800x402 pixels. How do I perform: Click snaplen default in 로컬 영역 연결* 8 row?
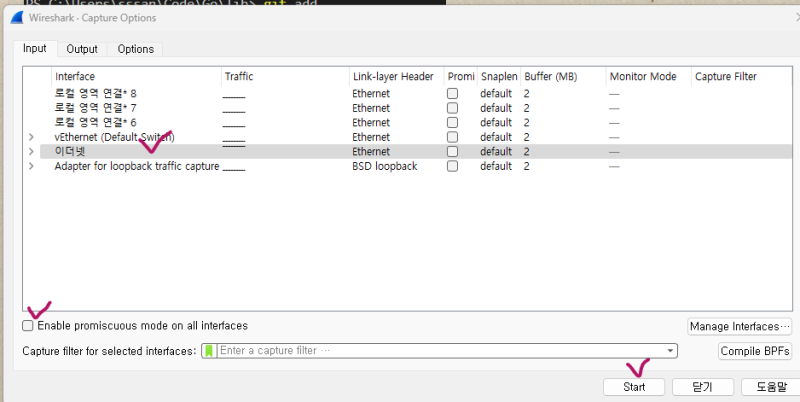[x=496, y=94]
